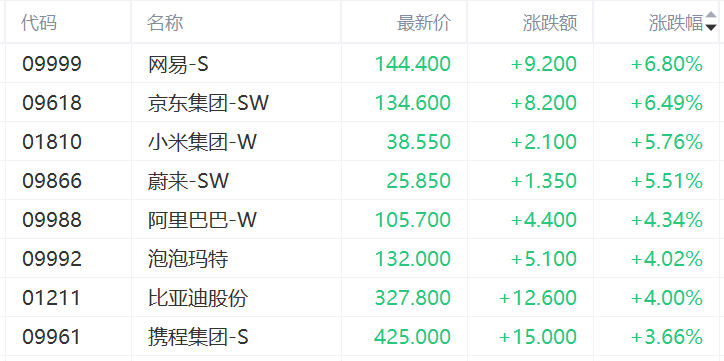Image resolution: width=724 pixels, height=361 pixels.
Task: Click stock code 09999
Action: tap(52, 64)
